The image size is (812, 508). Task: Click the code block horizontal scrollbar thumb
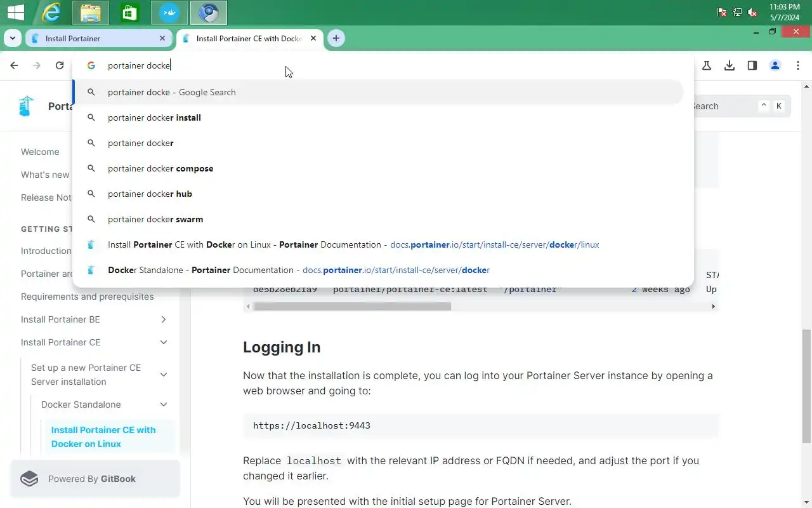click(352, 306)
